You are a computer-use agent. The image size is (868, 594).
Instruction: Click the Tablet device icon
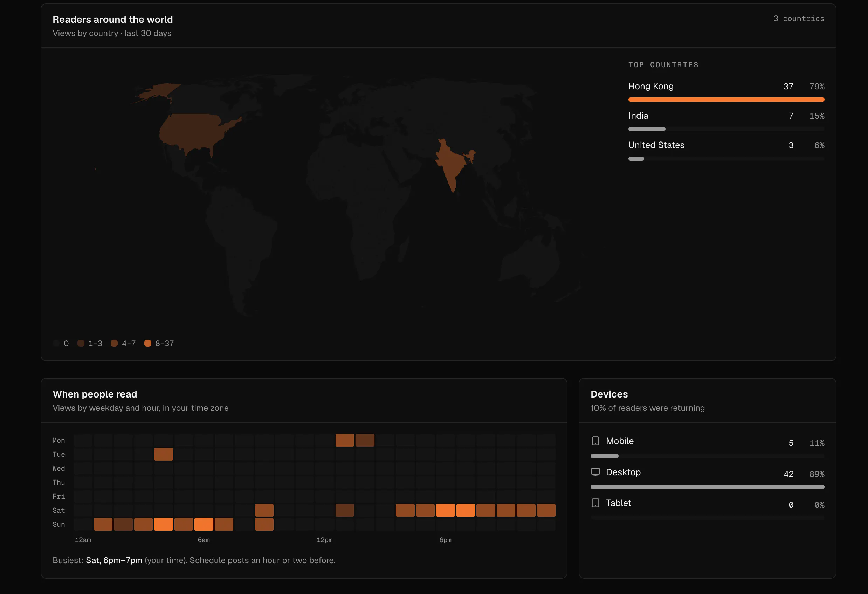pyautogui.click(x=595, y=503)
